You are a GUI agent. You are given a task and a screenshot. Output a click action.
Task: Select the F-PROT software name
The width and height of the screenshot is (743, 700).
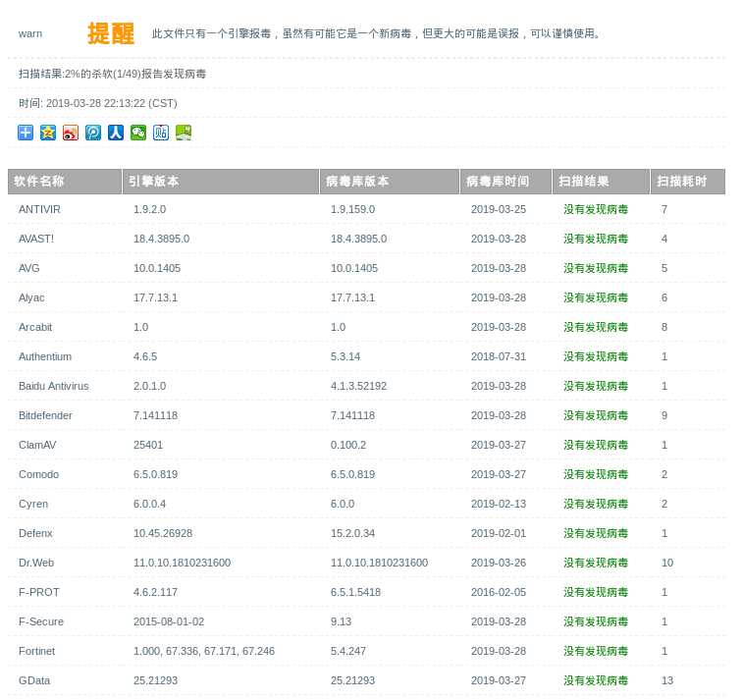[x=39, y=591]
